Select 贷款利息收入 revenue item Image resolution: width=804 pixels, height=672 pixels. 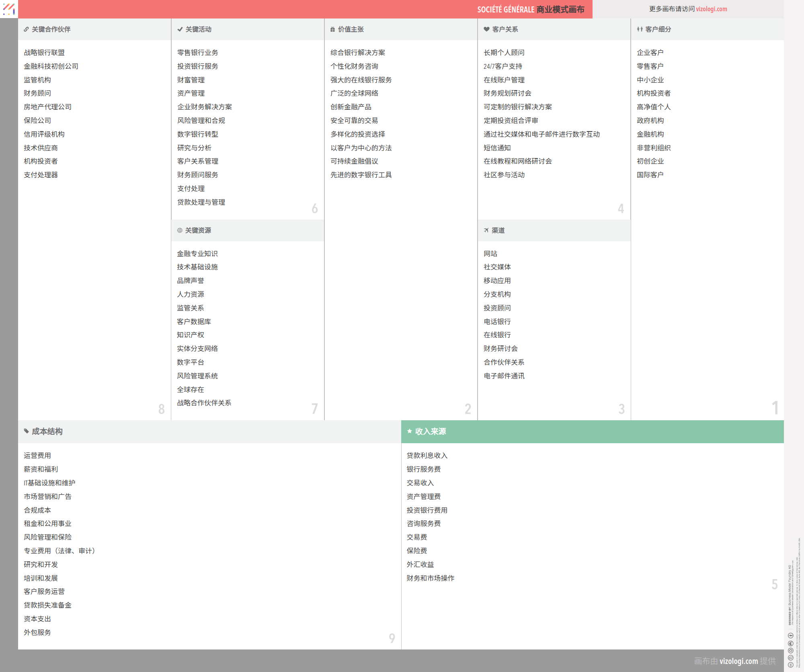click(427, 456)
